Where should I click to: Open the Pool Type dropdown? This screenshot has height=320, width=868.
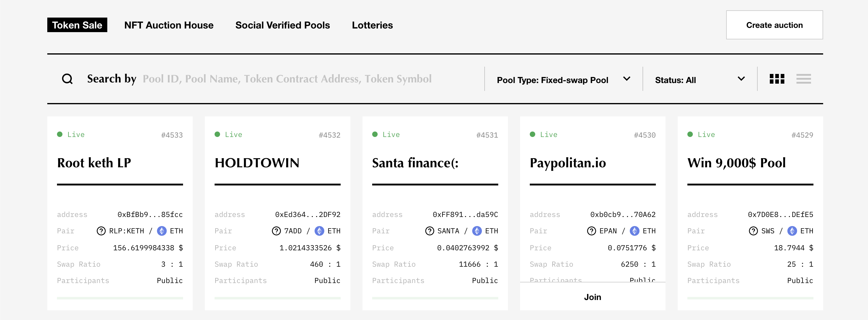click(x=563, y=79)
